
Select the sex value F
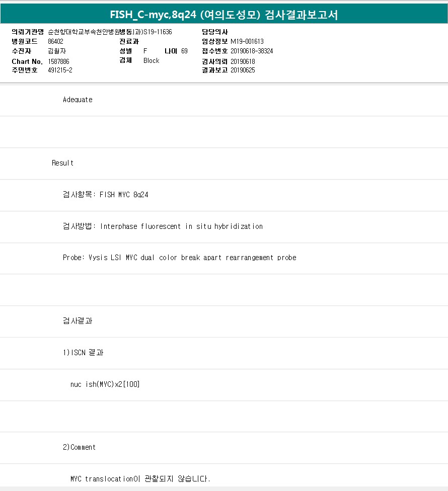point(145,51)
